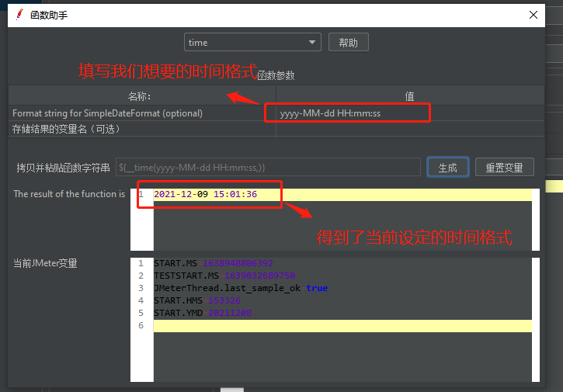Click the vertical scrollbar of JMeter variables area

[536, 320]
